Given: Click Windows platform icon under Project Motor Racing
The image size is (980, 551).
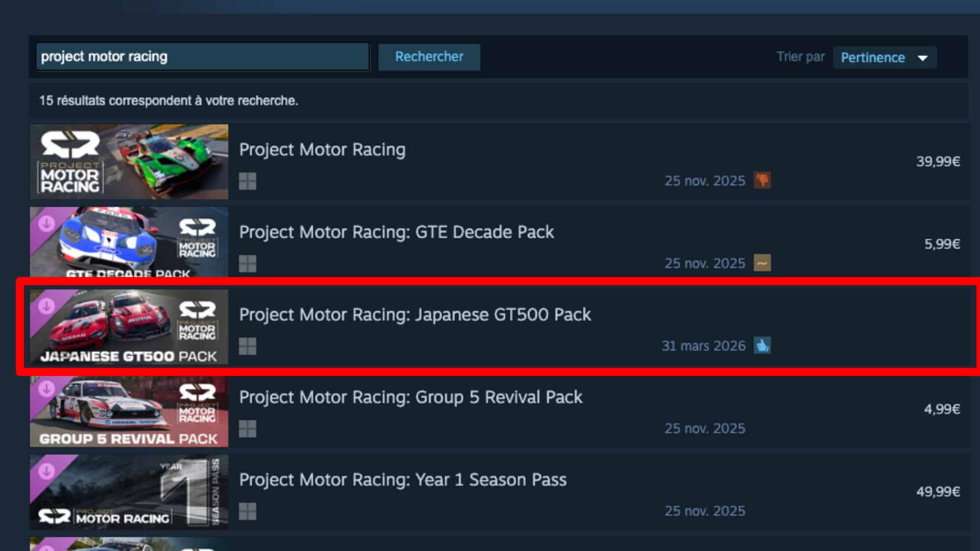Looking at the screenshot, I should coord(248,181).
